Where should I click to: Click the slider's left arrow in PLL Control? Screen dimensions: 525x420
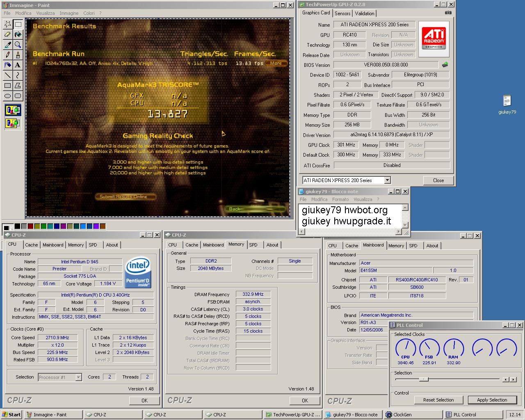pyautogui.click(x=506, y=380)
